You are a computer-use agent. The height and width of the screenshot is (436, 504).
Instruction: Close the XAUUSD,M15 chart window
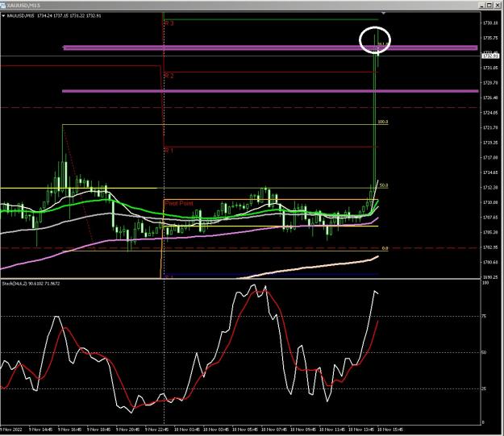pos(497,6)
